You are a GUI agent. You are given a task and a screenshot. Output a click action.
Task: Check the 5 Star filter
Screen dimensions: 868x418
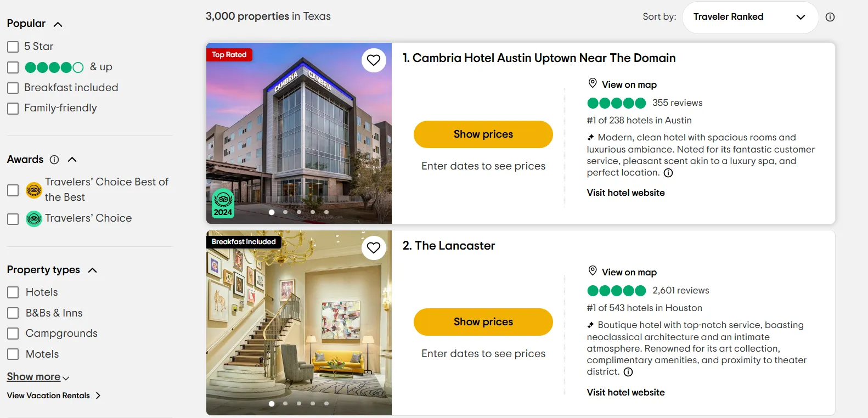13,47
